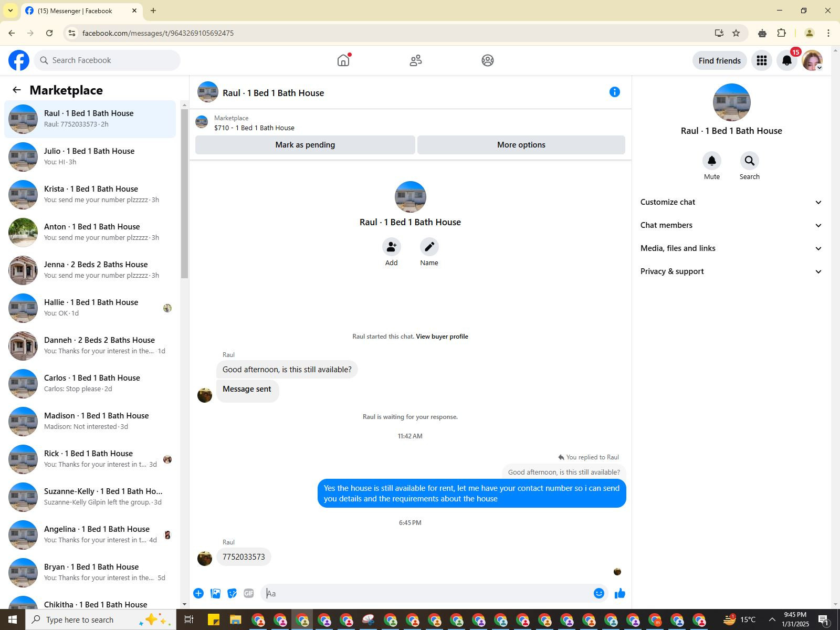This screenshot has width=840, height=630.
Task: Open the Windows Start menu
Action: (x=13, y=619)
